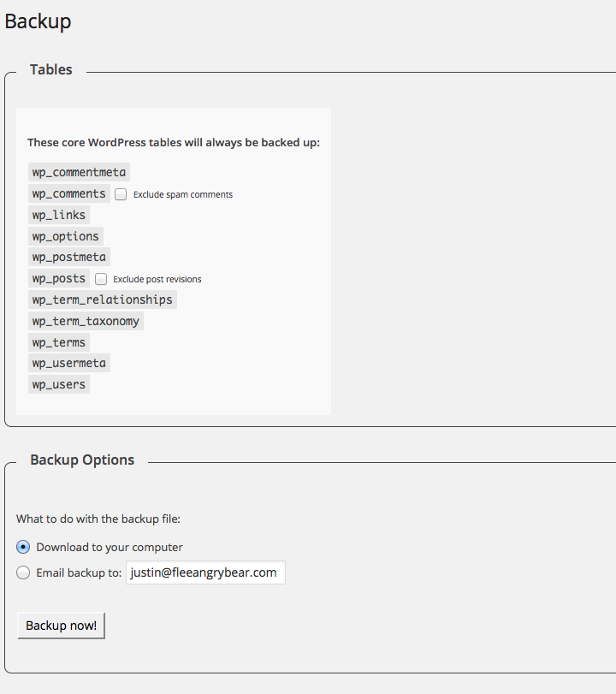Screen dimensions: 616x694
Task: Select the wp_users table label
Action: (59, 384)
